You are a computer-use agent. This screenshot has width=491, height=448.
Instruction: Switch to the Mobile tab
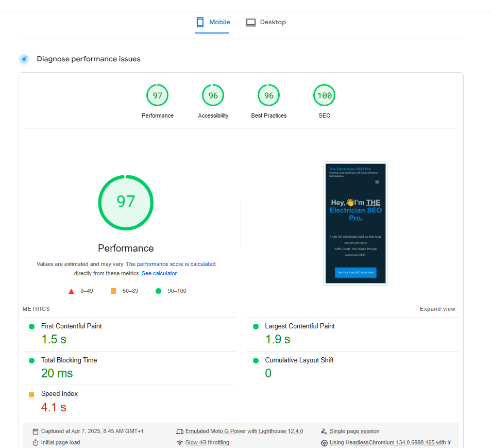(213, 22)
